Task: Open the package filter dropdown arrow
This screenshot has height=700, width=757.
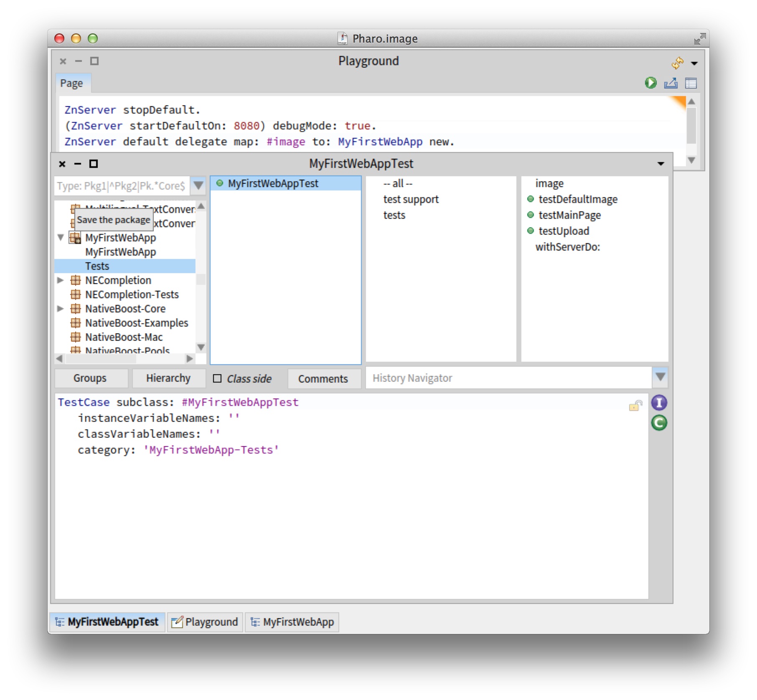Action: click(x=198, y=185)
